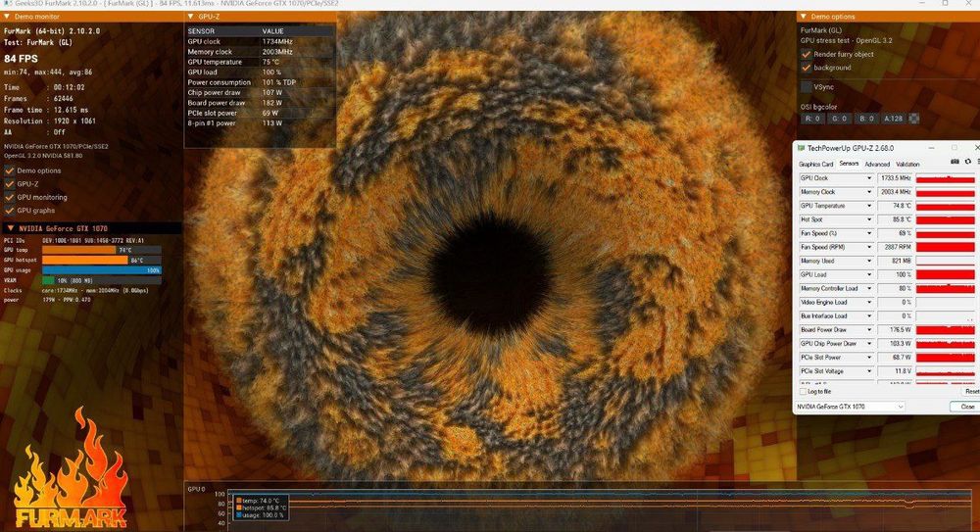Screen dimensions: 980x532
Task: Toggle Render furry object checkbox
Action: [807, 55]
